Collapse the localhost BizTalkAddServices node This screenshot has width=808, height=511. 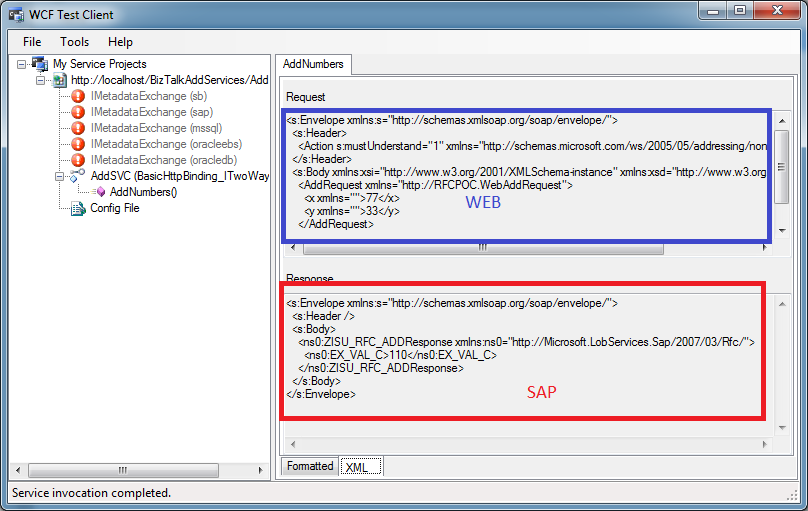[41, 80]
